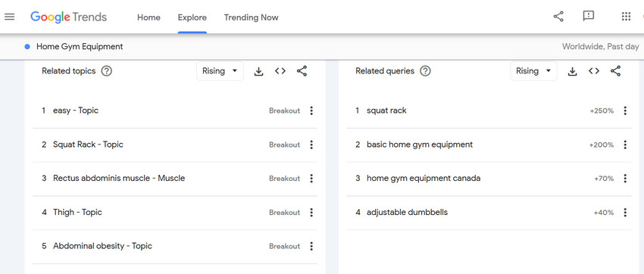Screen dimensions: 644x274
Task: Open the hamburger main menu
Action: click(x=9, y=17)
